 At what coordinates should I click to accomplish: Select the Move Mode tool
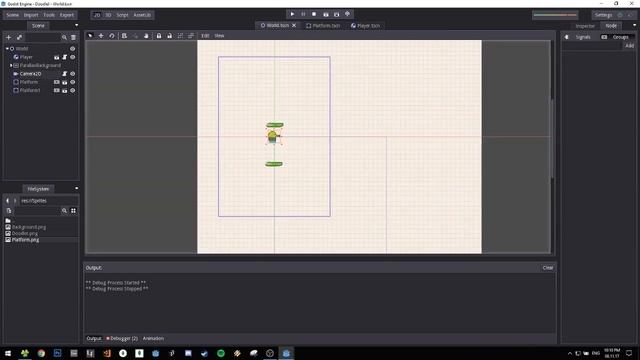point(101,36)
